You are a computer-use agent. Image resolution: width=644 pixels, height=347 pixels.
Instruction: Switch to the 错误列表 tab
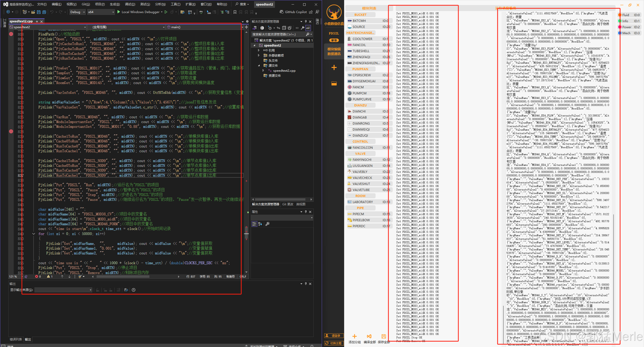click(x=16, y=339)
